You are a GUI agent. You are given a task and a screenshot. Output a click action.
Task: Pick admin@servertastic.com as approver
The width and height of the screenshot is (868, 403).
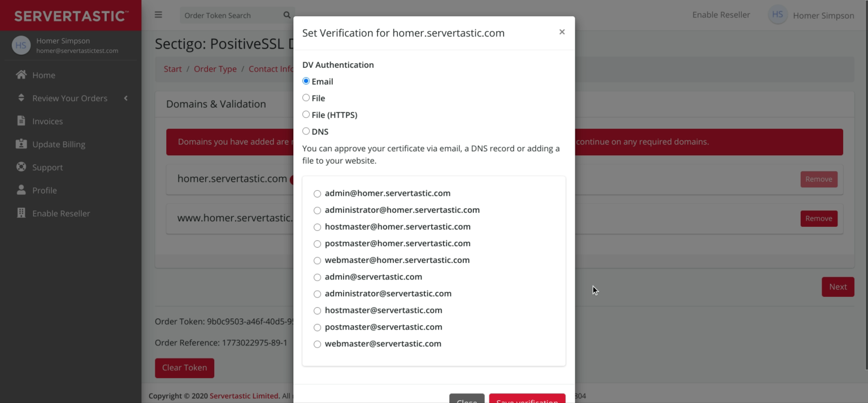(x=317, y=277)
